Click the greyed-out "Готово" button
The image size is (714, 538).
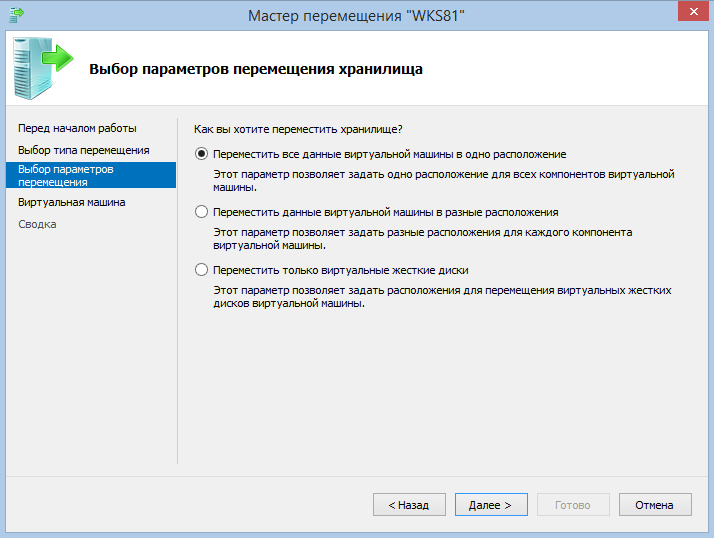[573, 505]
